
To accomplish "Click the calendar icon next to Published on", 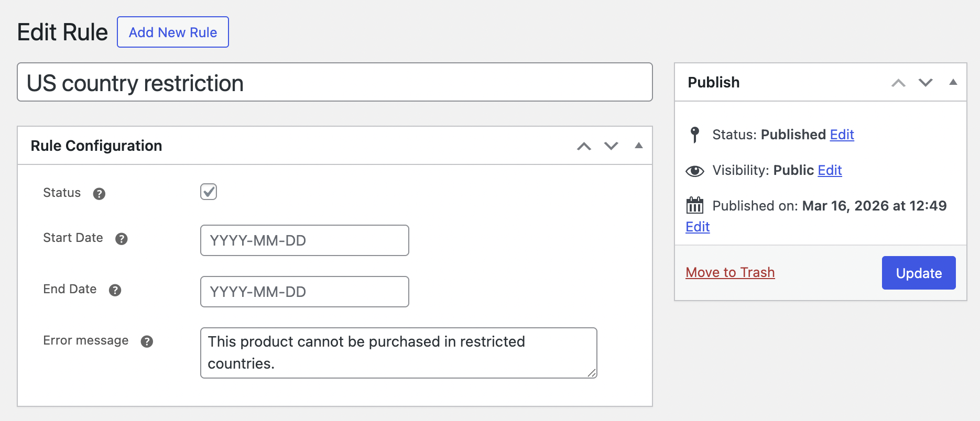I will tap(695, 205).
